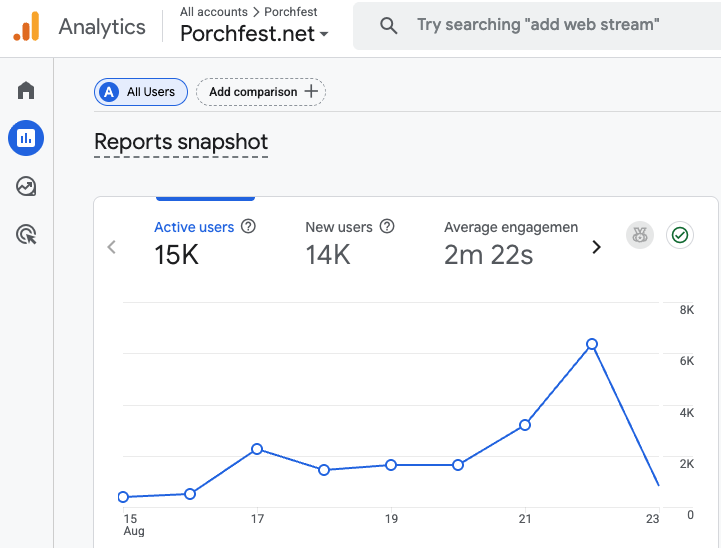Open the Explore section in the sidebar
This screenshot has height=548, width=721.
[x=26, y=186]
